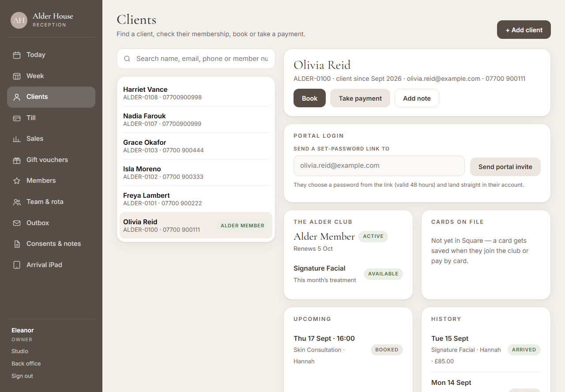Open Arrival iPad mode

(51, 265)
